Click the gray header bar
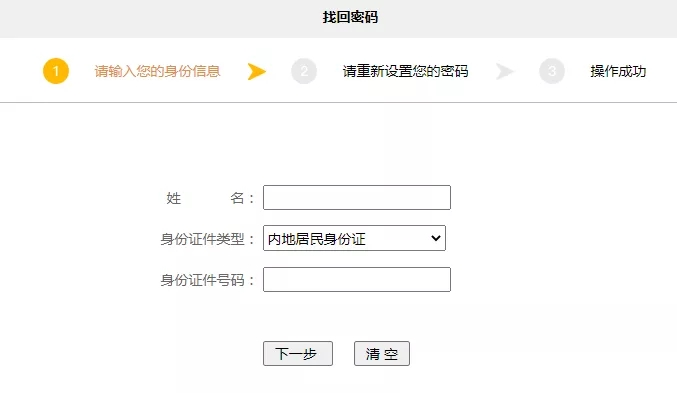This screenshot has width=677, height=393. (338, 19)
